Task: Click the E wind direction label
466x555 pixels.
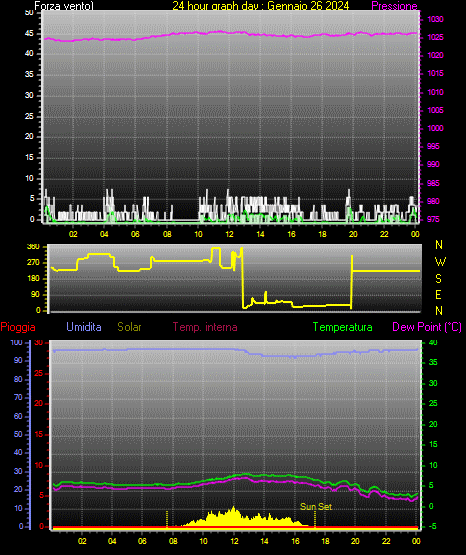Action: coord(438,294)
